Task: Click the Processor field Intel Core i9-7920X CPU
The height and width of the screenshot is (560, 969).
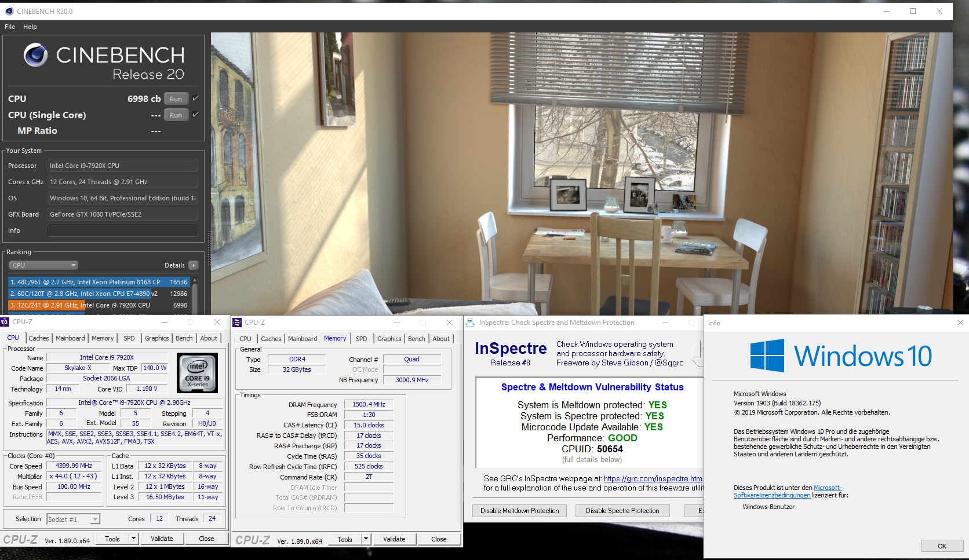Action: coord(122,166)
